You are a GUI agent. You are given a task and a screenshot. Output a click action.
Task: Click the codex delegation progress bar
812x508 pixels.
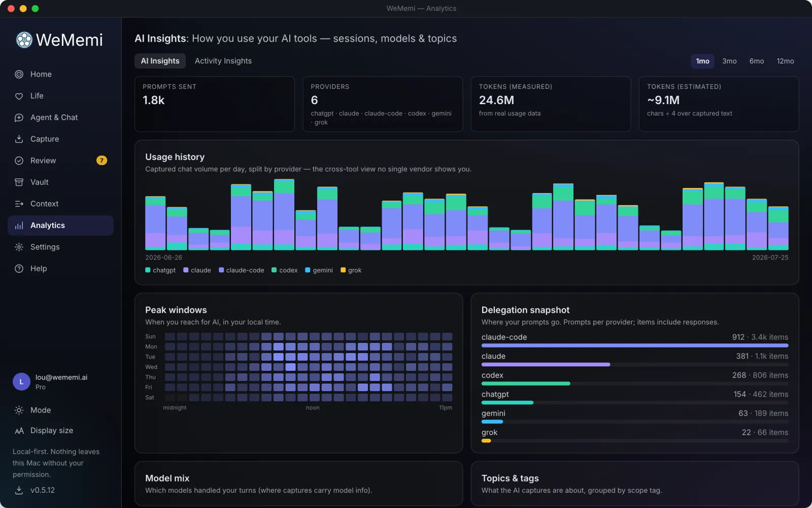tap(635, 384)
